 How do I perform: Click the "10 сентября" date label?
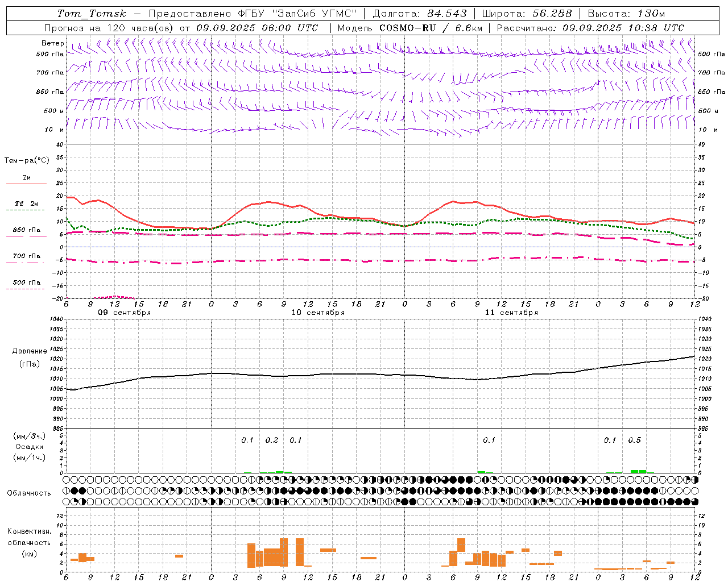pyautogui.click(x=318, y=313)
